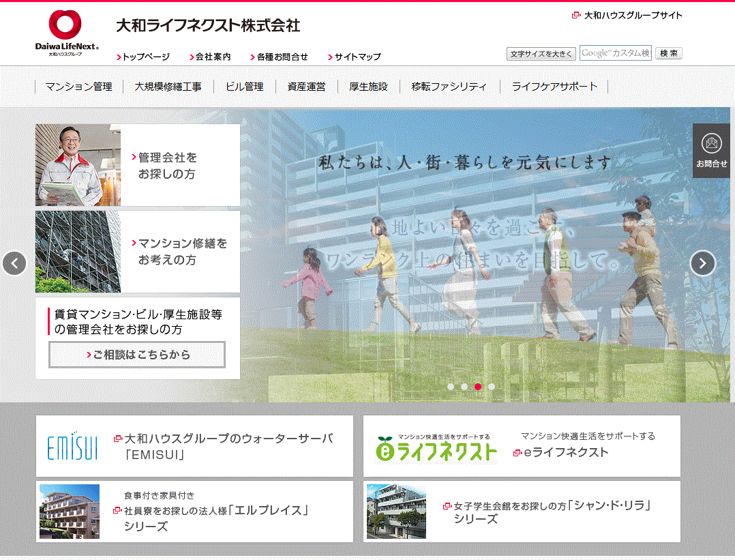Click the 文字サイズを大きく button
This screenshot has width=735, height=560.
541,54
